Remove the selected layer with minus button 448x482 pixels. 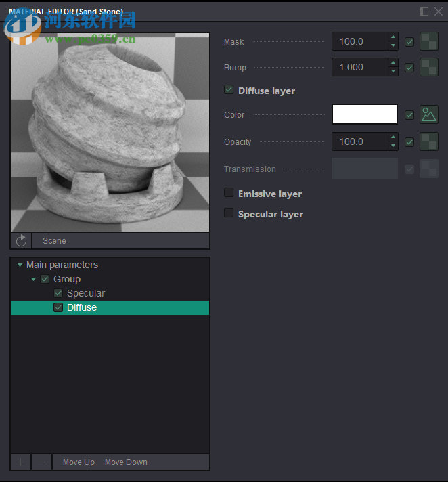pos(42,462)
